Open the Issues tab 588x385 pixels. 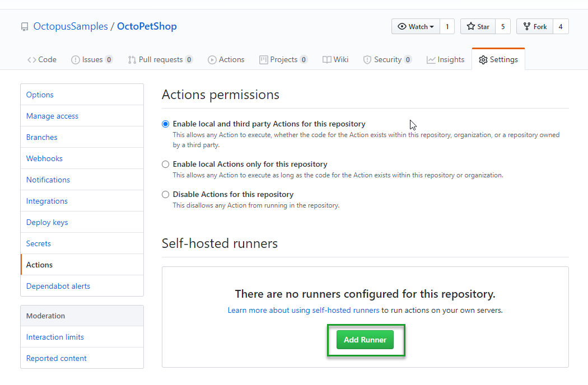coord(92,59)
